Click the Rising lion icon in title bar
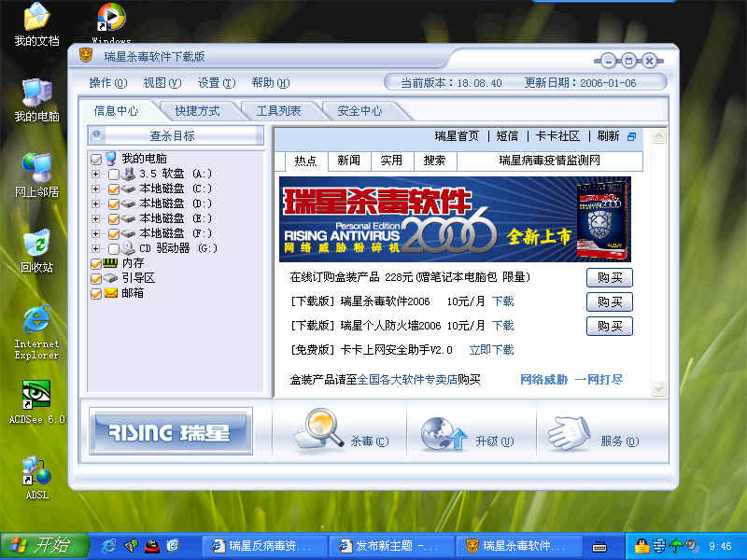The image size is (747, 560). click(x=86, y=55)
